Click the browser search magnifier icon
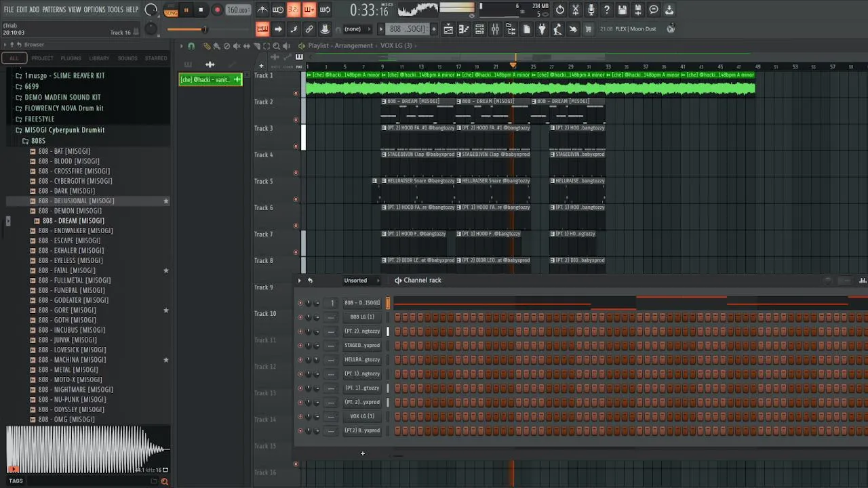 click(x=164, y=481)
